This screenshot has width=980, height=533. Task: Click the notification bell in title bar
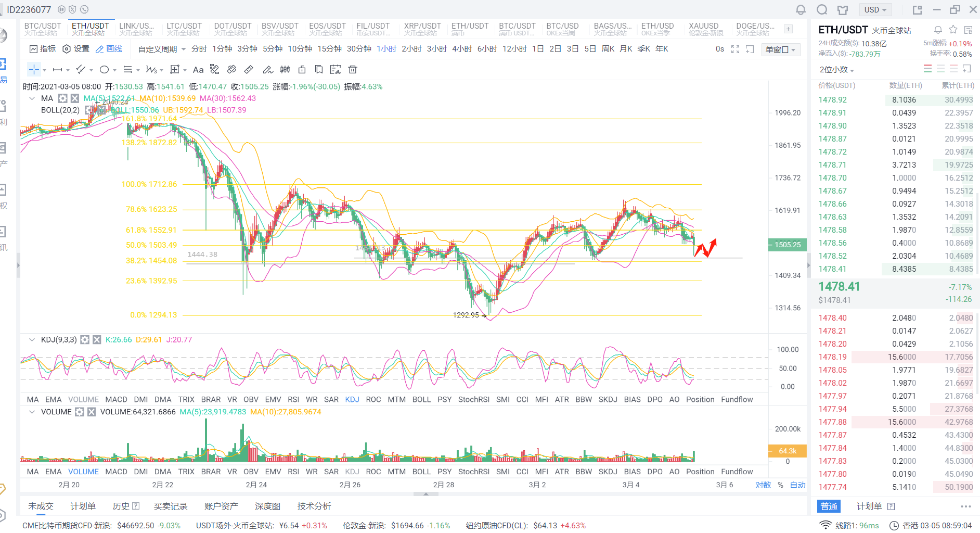pyautogui.click(x=801, y=10)
